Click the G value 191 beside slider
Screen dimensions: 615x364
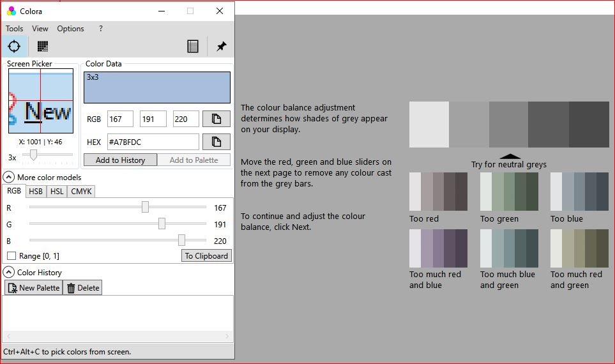[220, 224]
